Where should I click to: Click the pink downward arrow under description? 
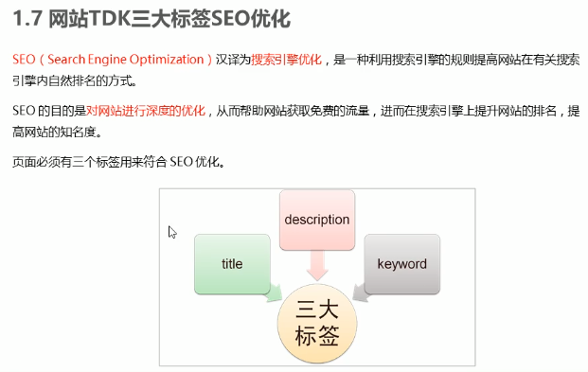tap(317, 265)
